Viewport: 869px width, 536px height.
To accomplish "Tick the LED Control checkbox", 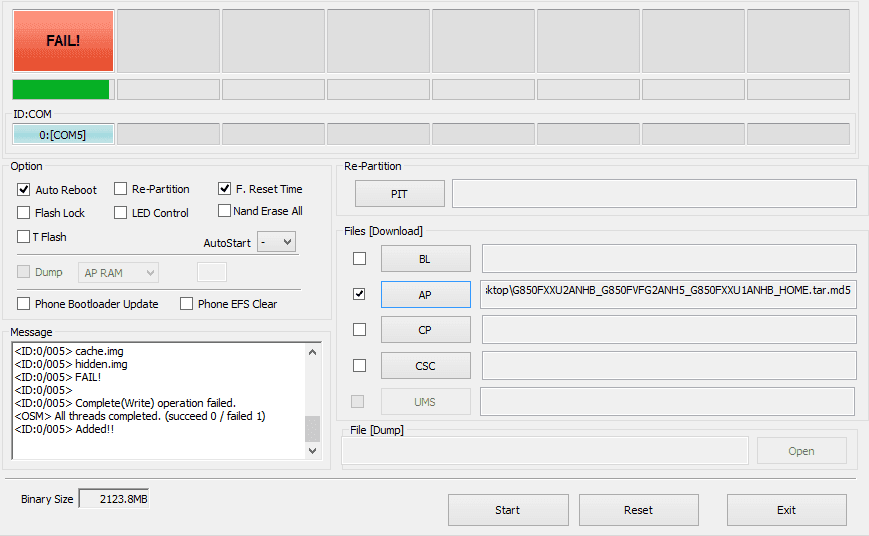I will pyautogui.click(x=120, y=213).
